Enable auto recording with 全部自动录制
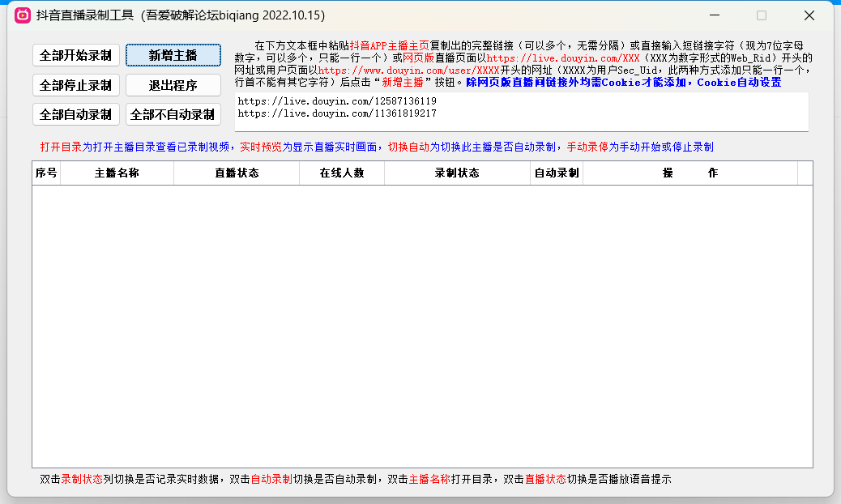This screenshot has width=841, height=504. 76,114
